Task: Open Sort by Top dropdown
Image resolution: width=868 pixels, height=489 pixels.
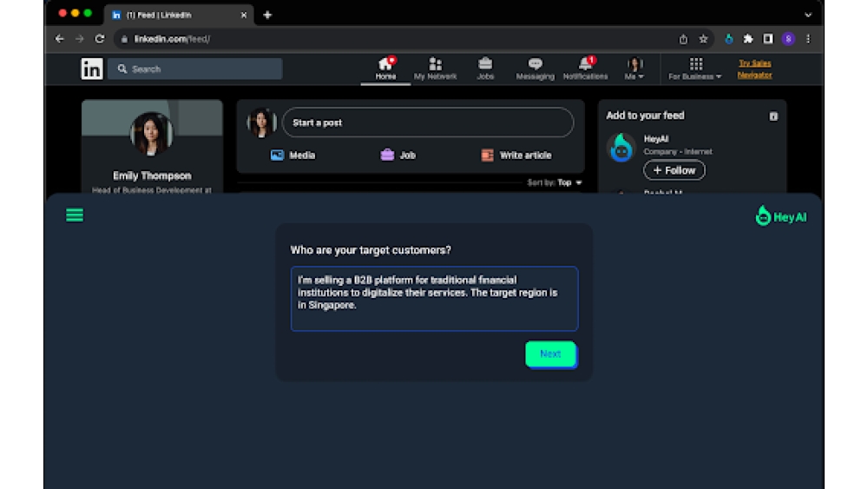Action: tap(555, 182)
